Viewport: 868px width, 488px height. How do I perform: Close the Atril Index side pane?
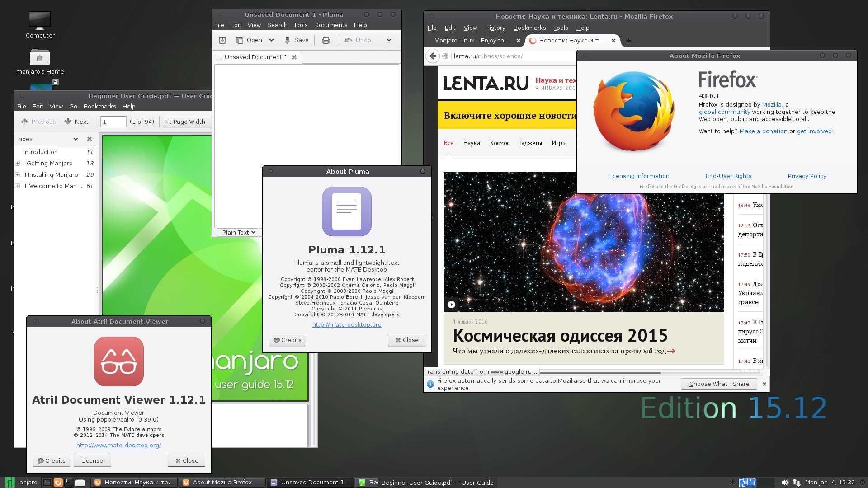[x=90, y=139]
